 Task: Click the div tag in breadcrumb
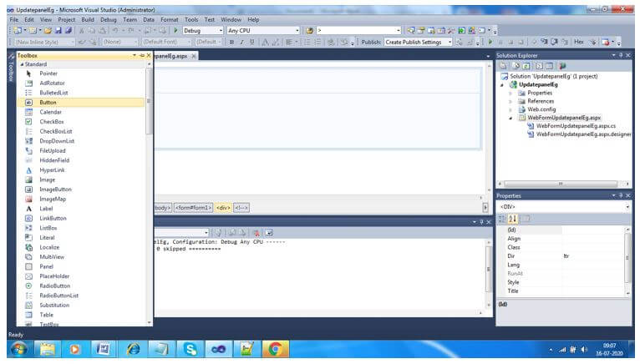pos(223,208)
